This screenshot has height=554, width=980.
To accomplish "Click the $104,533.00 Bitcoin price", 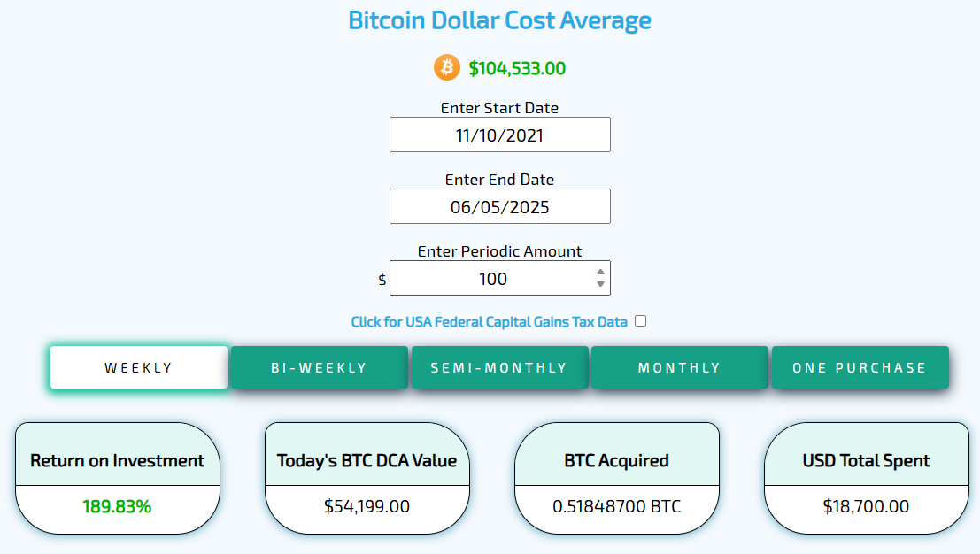I will (x=517, y=68).
